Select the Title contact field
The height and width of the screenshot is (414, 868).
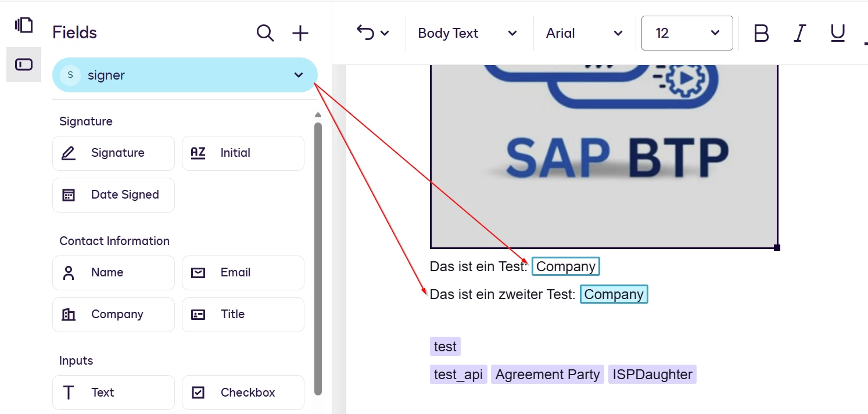pos(243,315)
